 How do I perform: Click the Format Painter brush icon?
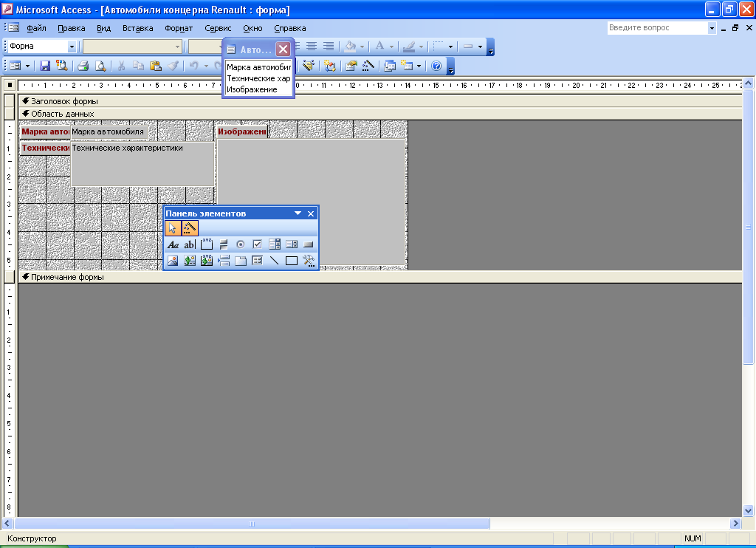tap(173, 66)
